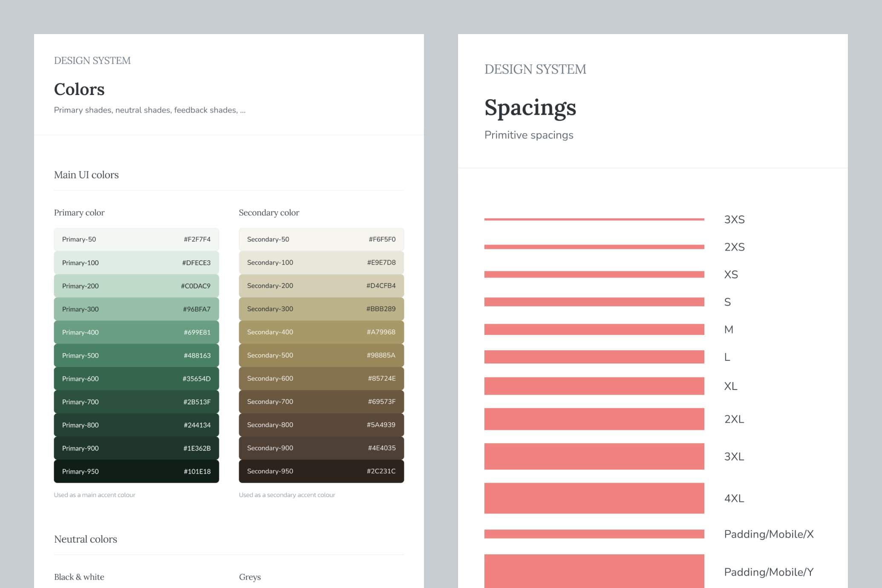This screenshot has width=882, height=588.
Task: Click the 4XL spacing bar
Action: (x=594, y=498)
